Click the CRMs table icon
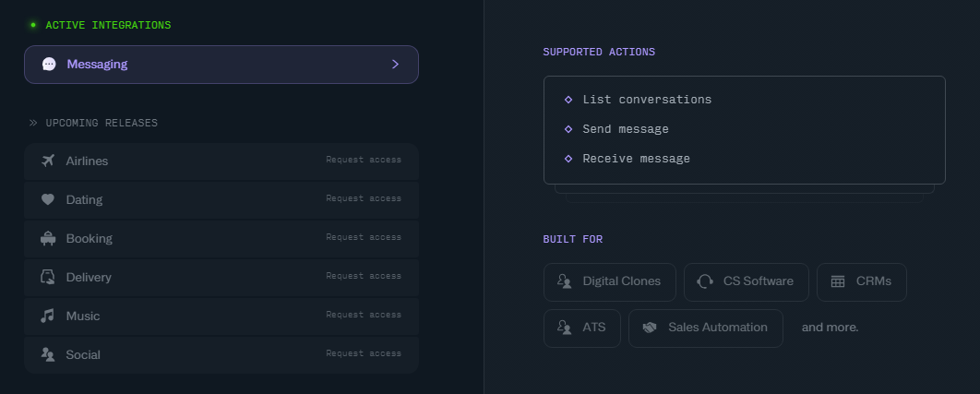This screenshot has height=394, width=980. click(838, 281)
